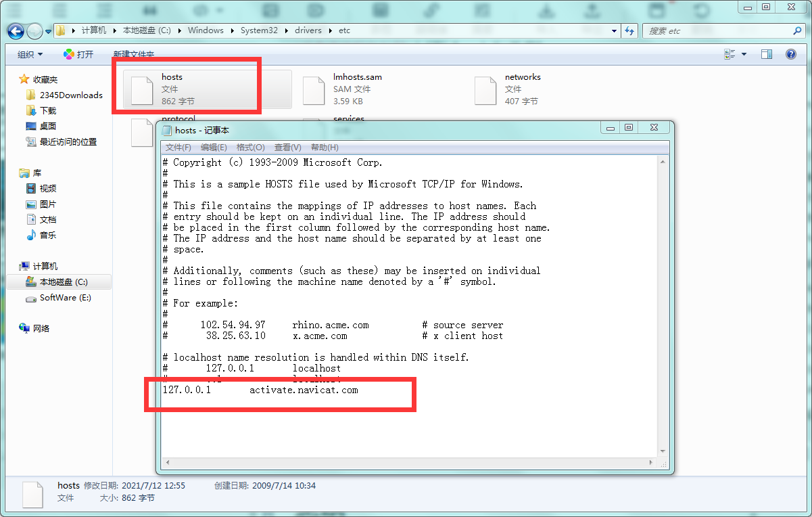The width and height of the screenshot is (812, 517).
Task: Open Notepad 文件(F) menu
Action: [178, 147]
